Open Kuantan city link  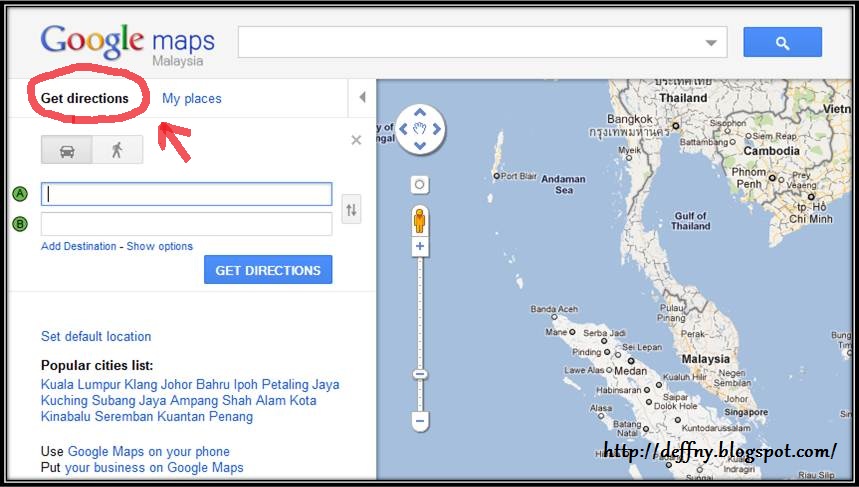point(181,416)
